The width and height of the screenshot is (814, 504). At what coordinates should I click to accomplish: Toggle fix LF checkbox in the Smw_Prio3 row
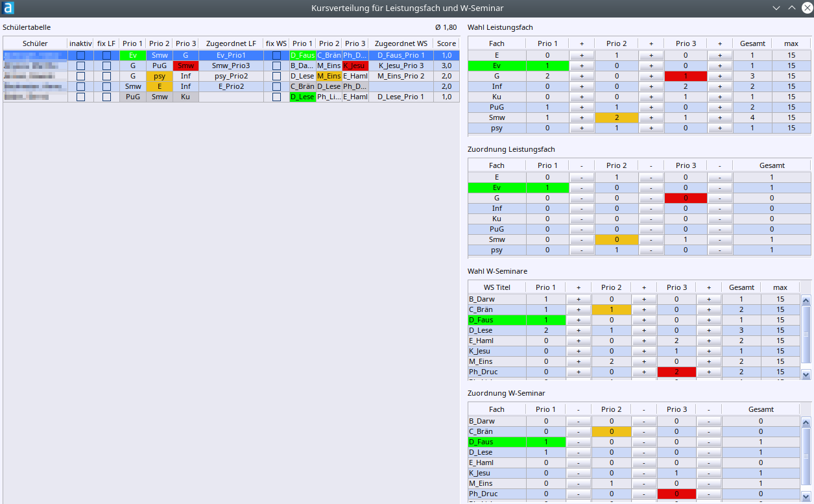point(106,66)
